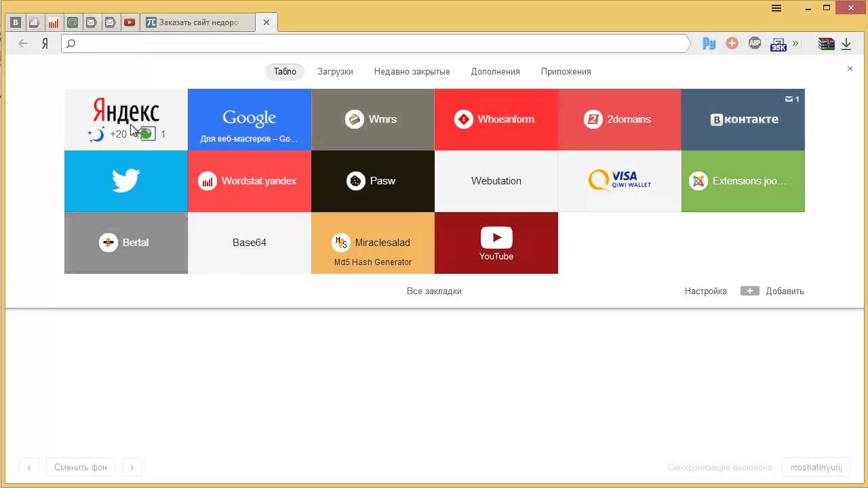Image resolution: width=868 pixels, height=488 pixels.
Task: Focus the address and search bar
Action: coord(375,43)
